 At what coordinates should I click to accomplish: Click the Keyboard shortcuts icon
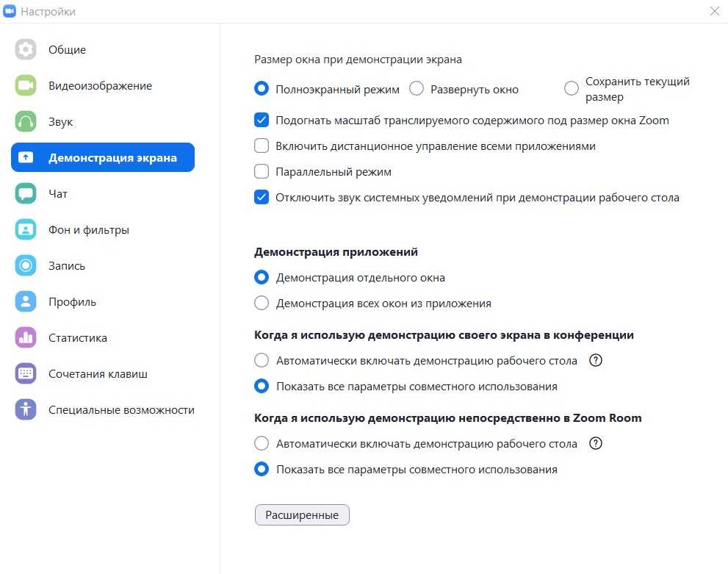point(26,374)
